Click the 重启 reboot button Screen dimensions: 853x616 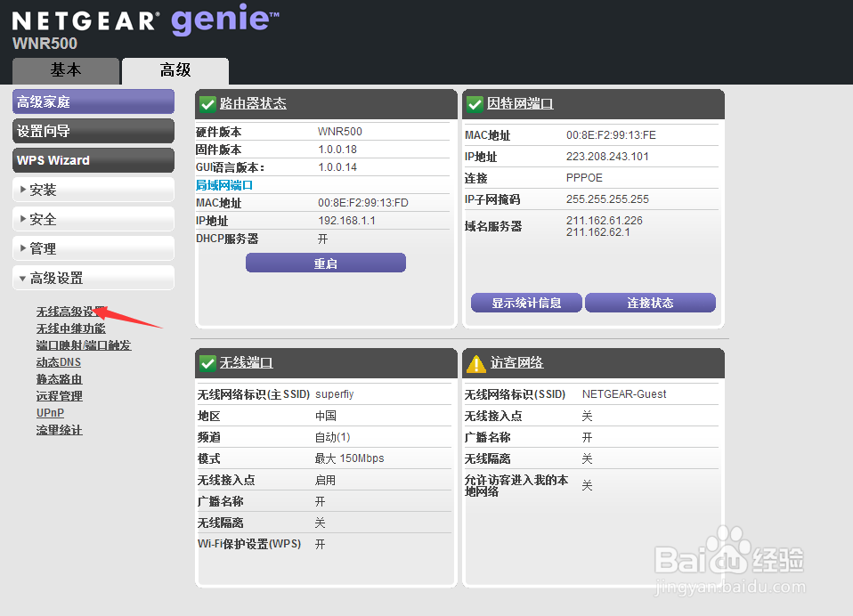326,263
